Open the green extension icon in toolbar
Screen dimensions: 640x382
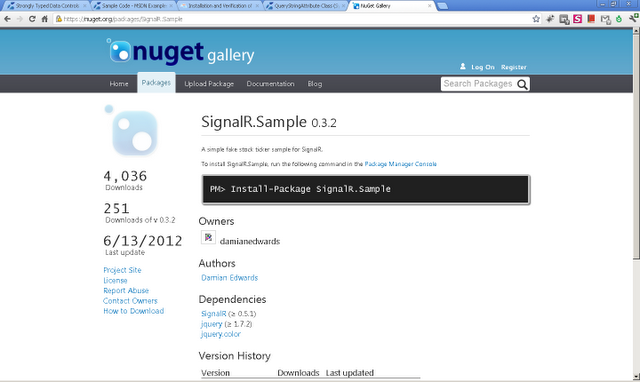(x=619, y=19)
